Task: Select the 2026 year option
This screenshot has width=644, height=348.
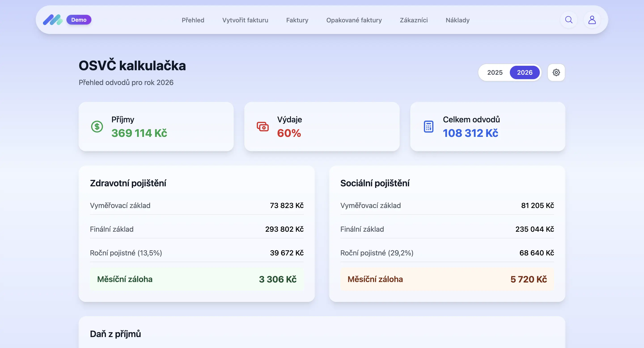Action: 525,72
